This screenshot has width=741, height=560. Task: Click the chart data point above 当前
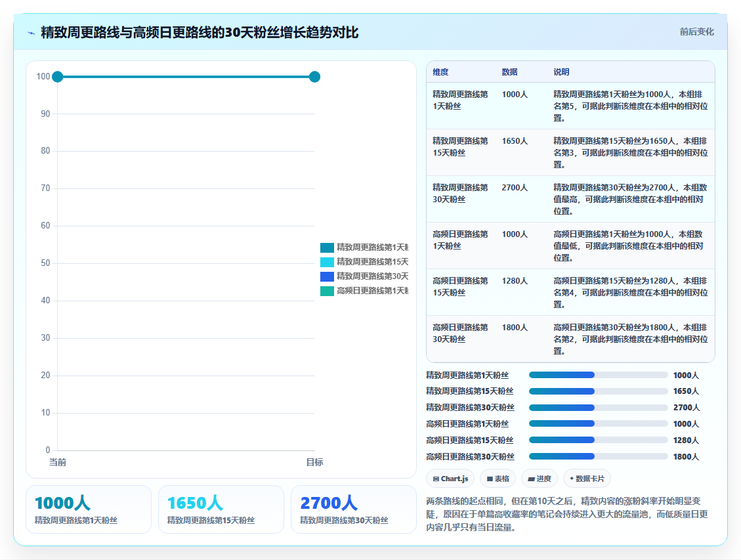pyautogui.click(x=58, y=77)
